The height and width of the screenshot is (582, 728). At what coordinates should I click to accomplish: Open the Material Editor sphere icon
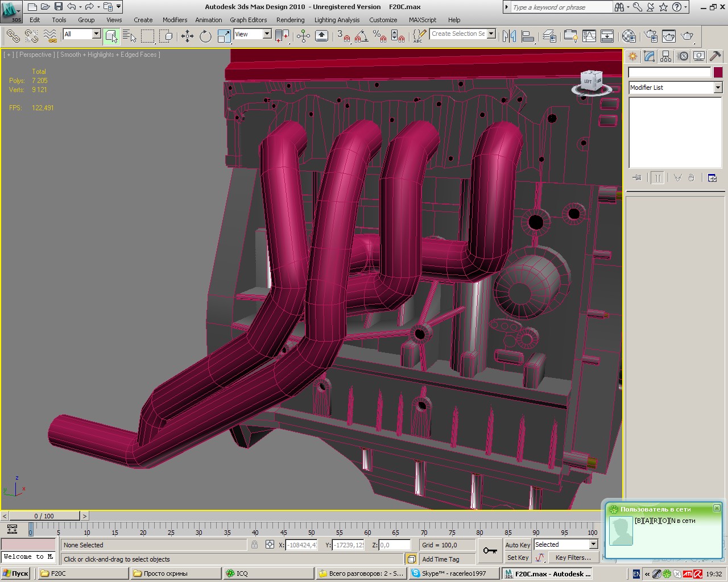click(x=628, y=36)
